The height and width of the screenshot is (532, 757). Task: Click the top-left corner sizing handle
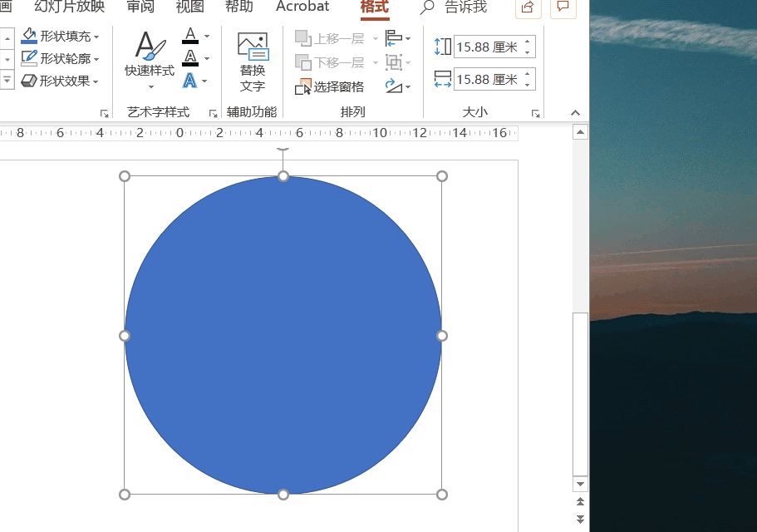pos(125,176)
